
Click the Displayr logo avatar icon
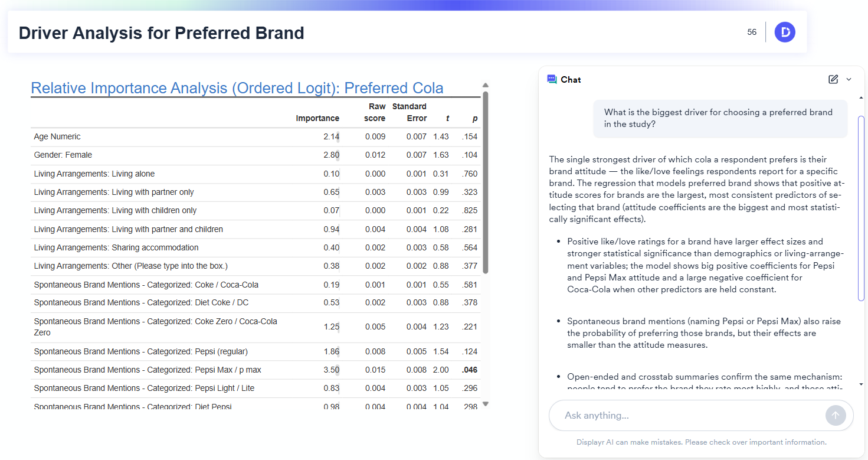[x=785, y=32]
